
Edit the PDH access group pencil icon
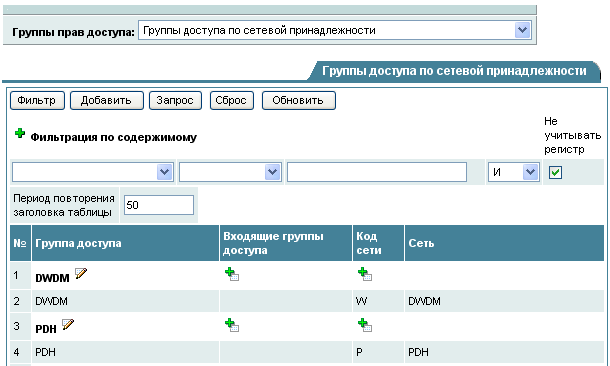(68, 324)
